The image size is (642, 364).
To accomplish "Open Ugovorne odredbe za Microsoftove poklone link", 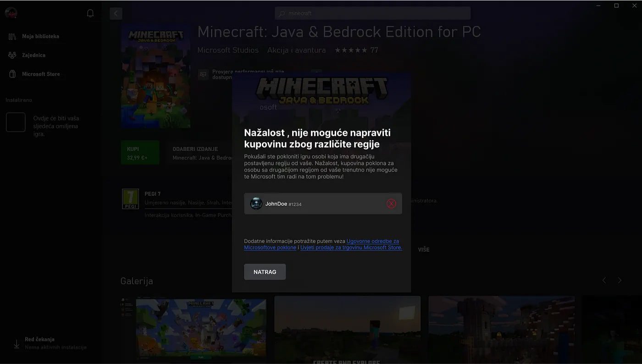I will [x=321, y=244].
